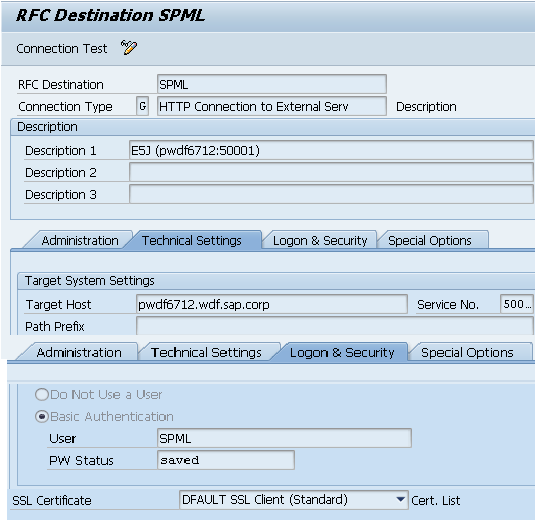Screen dimensions: 535x520
Task: Click the HTTP Connection to External Serv field
Action: click(x=272, y=106)
